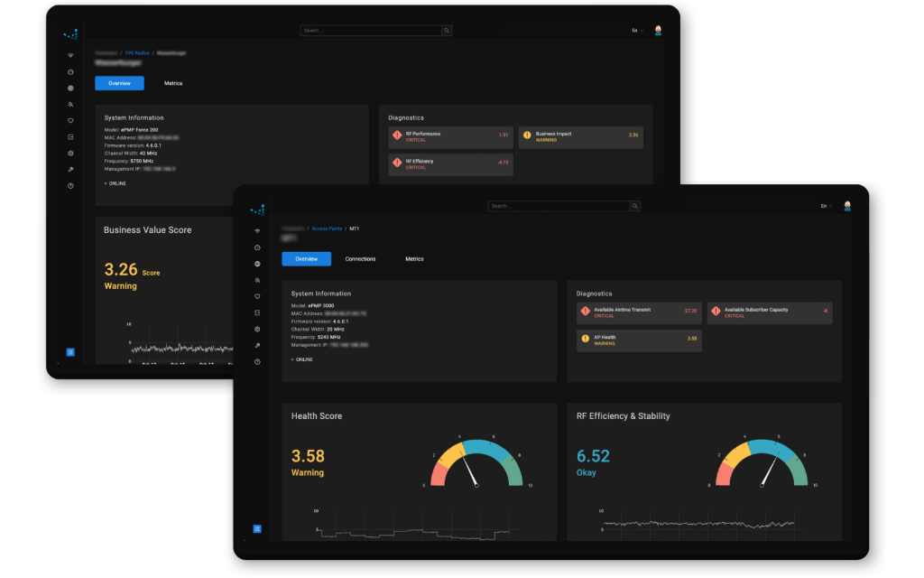Open settings gear in the front window sidebar
The height and width of the screenshot is (578, 924).
(x=257, y=329)
